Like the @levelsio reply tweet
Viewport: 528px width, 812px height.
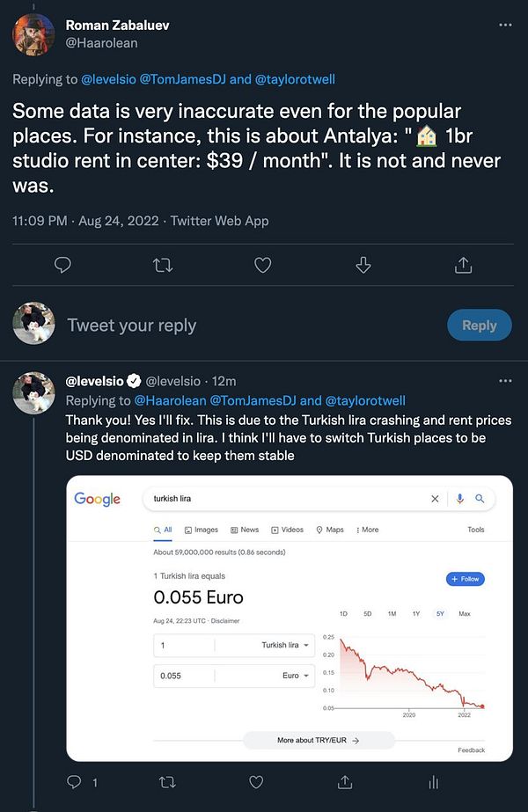(x=256, y=781)
